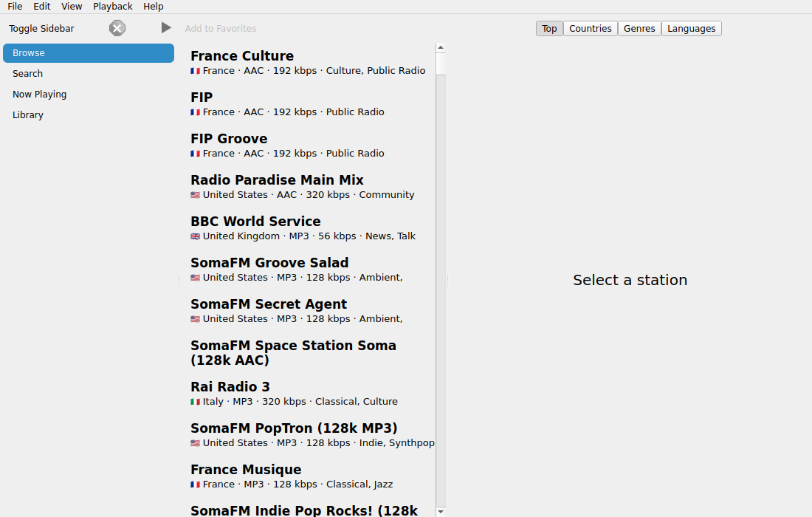The image size is (812, 517).
Task: Select the Top tab
Action: pyautogui.click(x=549, y=29)
